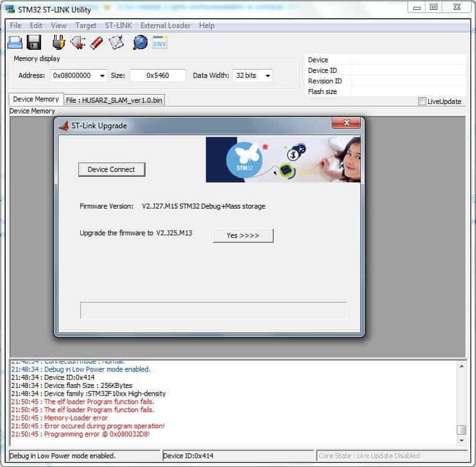Open the Target menu
Viewport: 476px width, 467px height.
[86, 26]
